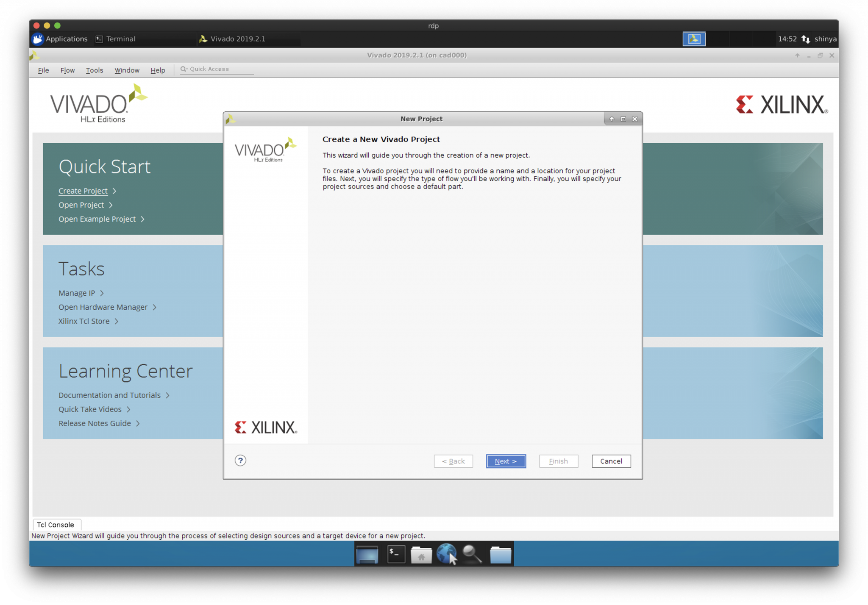Screen dimensions: 868x605
Task: Launch the web browser globe icon
Action: [x=446, y=553]
